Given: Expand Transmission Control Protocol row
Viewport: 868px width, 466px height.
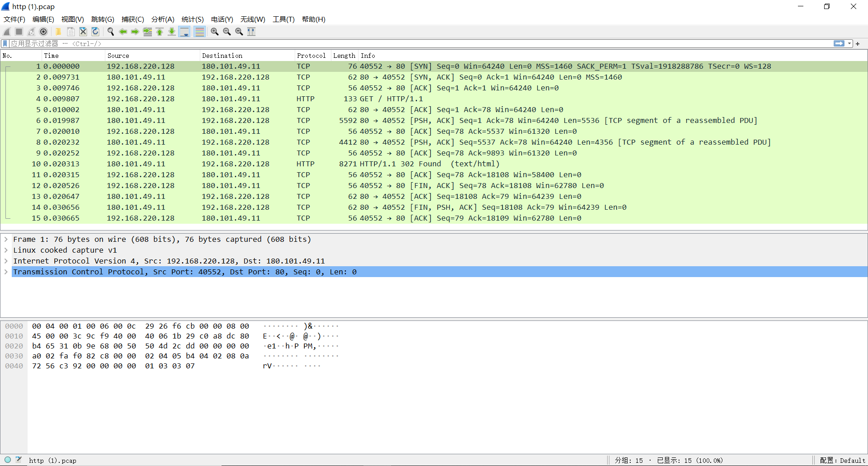Looking at the screenshot, I should [x=6, y=272].
